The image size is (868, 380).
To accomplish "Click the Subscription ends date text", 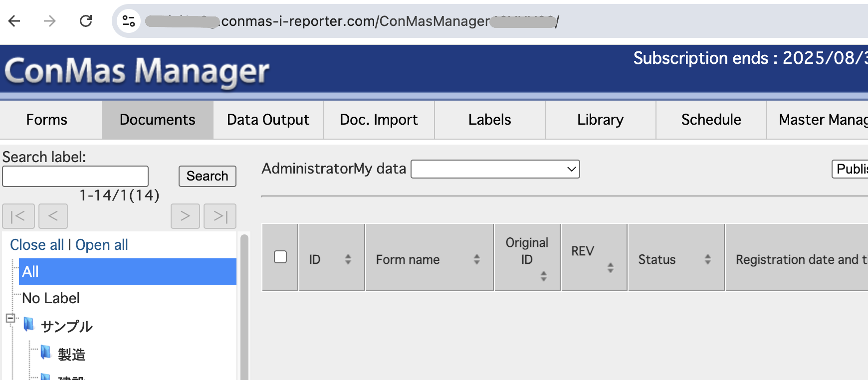I will point(751,58).
